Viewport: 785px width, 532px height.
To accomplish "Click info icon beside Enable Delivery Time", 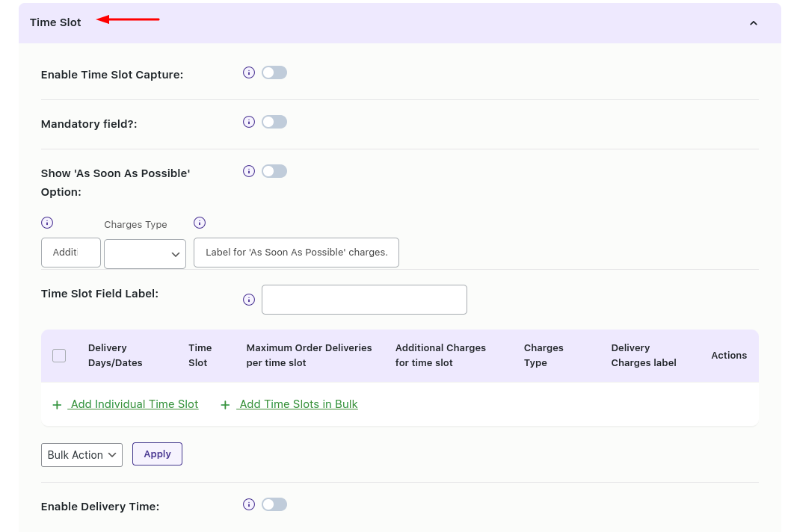I will click(x=249, y=504).
